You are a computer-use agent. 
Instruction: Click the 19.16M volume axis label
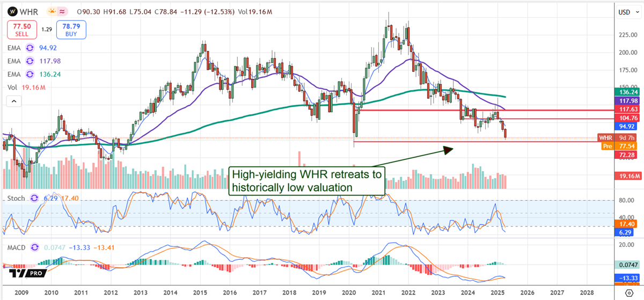pos(627,175)
